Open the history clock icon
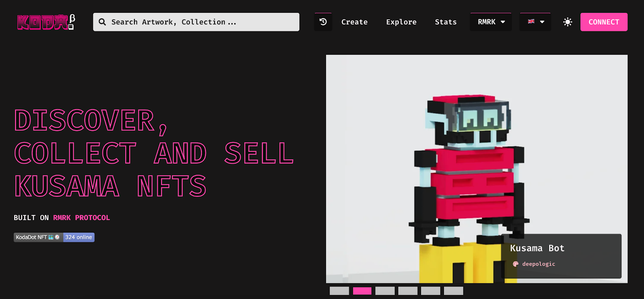The width and height of the screenshot is (644, 299). 323,22
